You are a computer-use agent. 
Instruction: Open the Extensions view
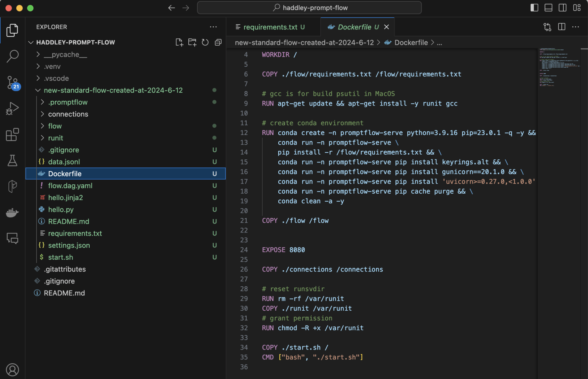point(12,135)
